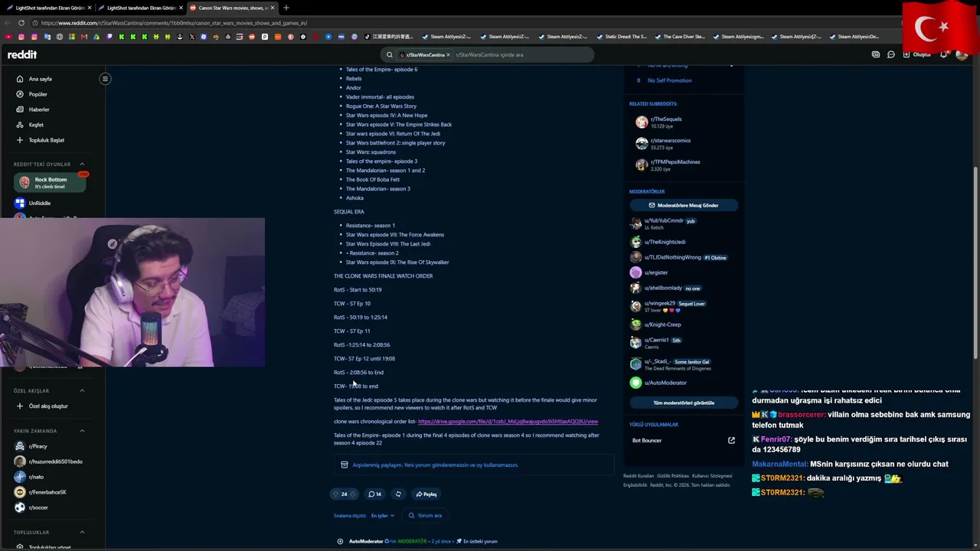980x551 pixels.
Task: Open the Keşfet explore icon
Action: click(x=20, y=125)
